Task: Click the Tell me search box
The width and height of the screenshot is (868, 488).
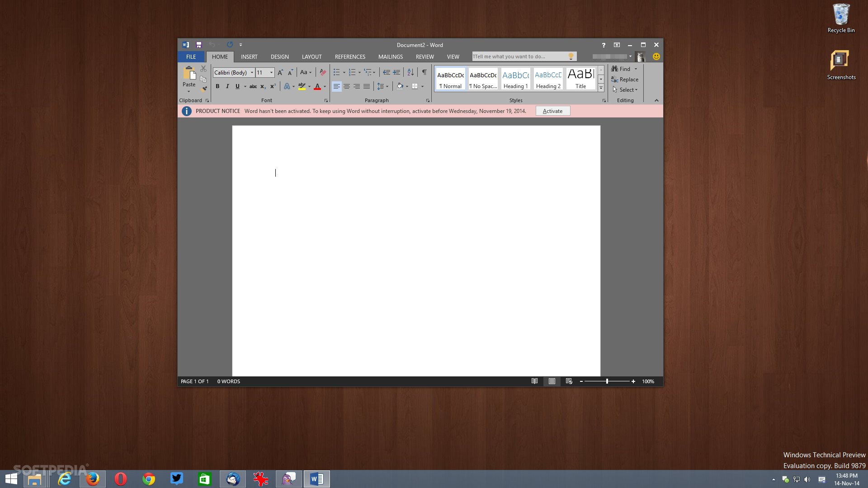Action: pos(520,56)
